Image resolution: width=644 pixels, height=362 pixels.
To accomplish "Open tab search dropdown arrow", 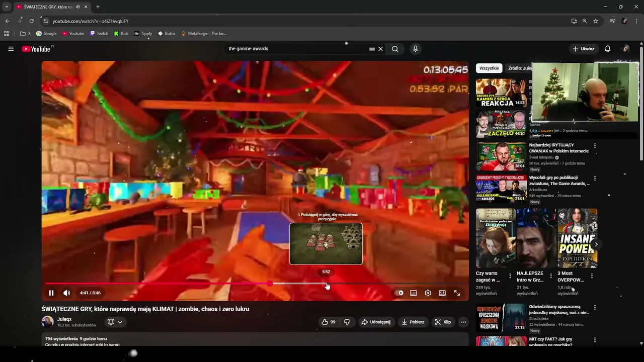I will click(7, 7).
